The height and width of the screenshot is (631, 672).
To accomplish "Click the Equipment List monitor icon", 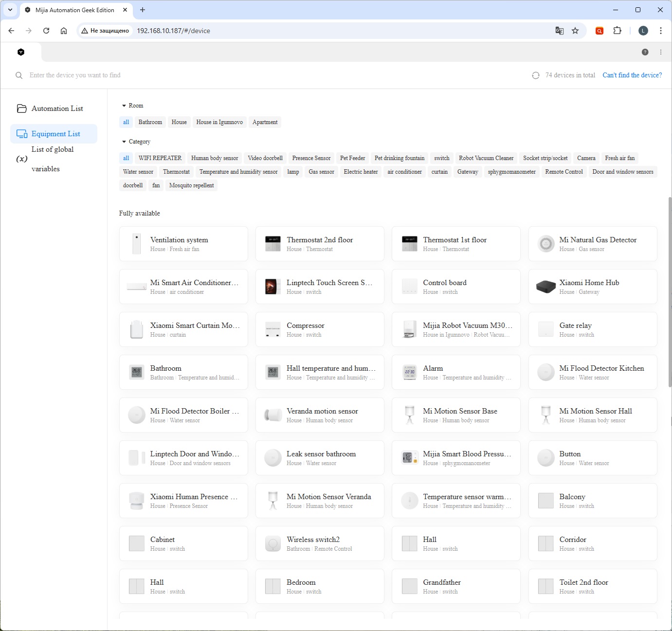I will pos(22,134).
